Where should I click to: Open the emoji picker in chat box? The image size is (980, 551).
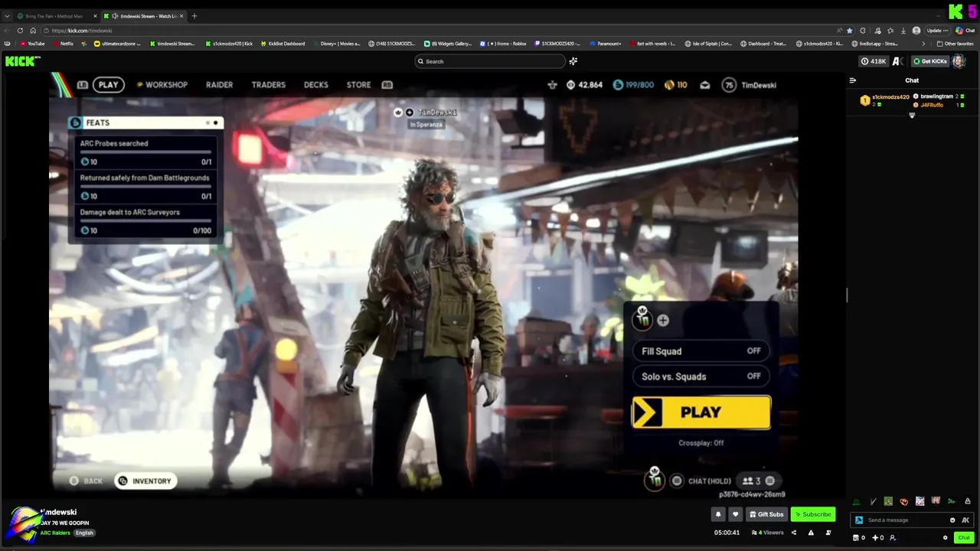952,520
